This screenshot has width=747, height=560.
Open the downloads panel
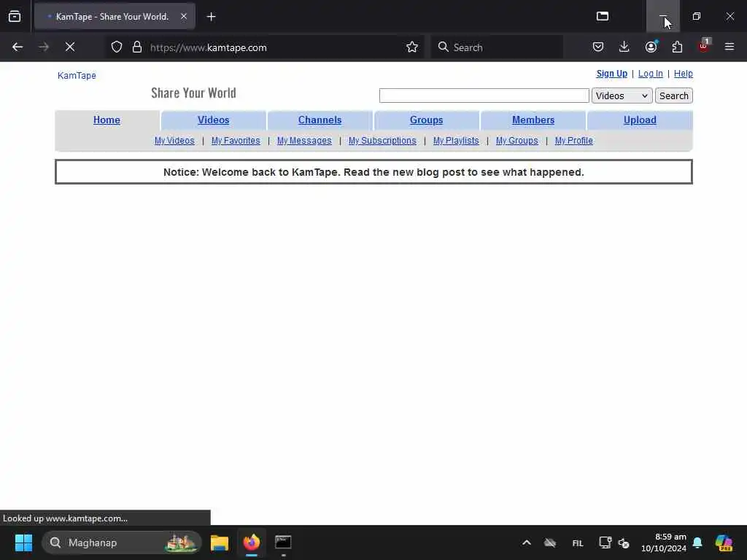624,47
